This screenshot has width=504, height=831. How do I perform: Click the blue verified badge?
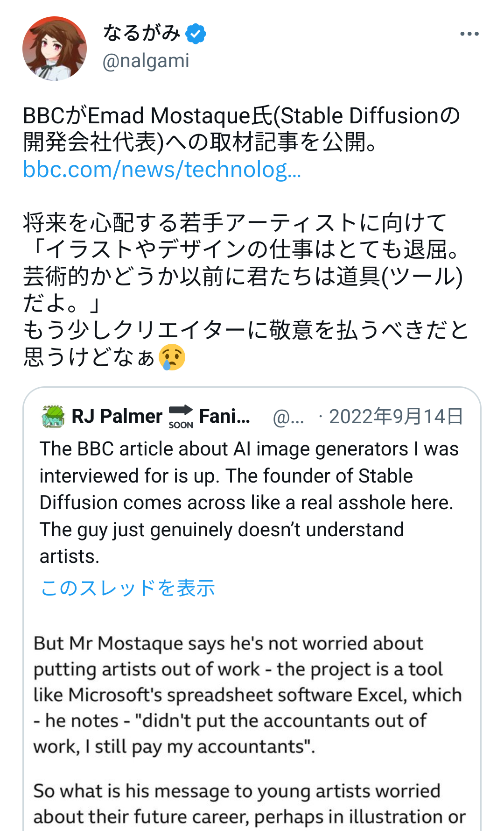(196, 34)
